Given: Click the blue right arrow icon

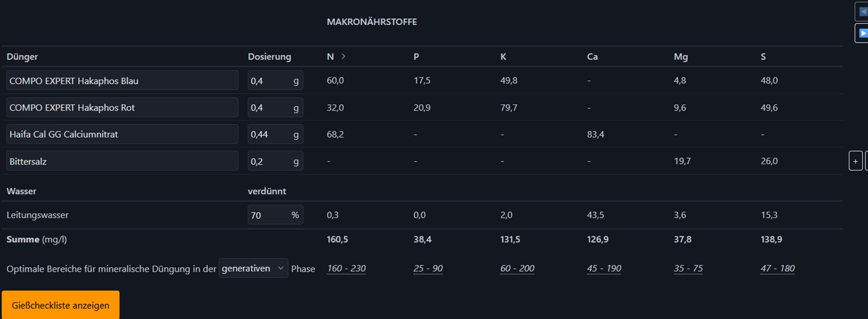Looking at the screenshot, I should 863,33.
